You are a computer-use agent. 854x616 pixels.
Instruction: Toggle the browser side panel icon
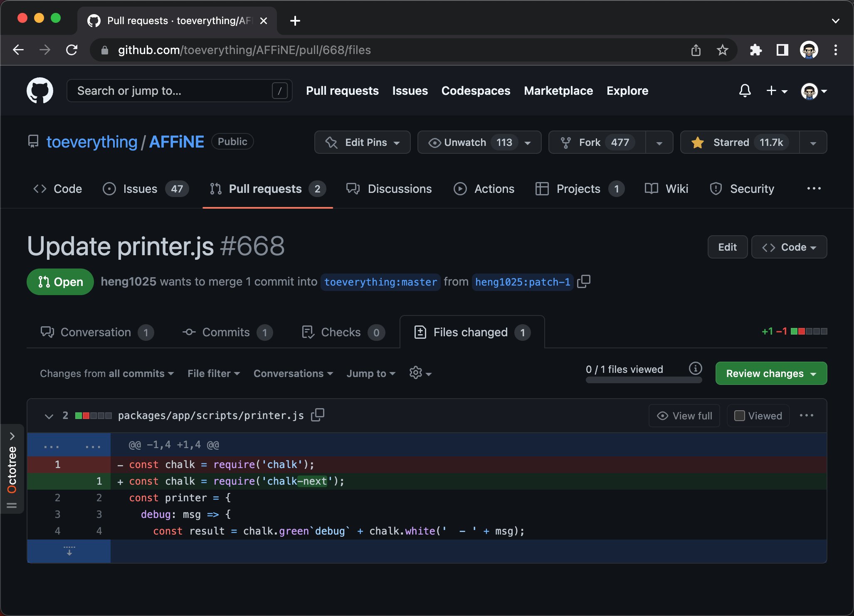pos(782,50)
